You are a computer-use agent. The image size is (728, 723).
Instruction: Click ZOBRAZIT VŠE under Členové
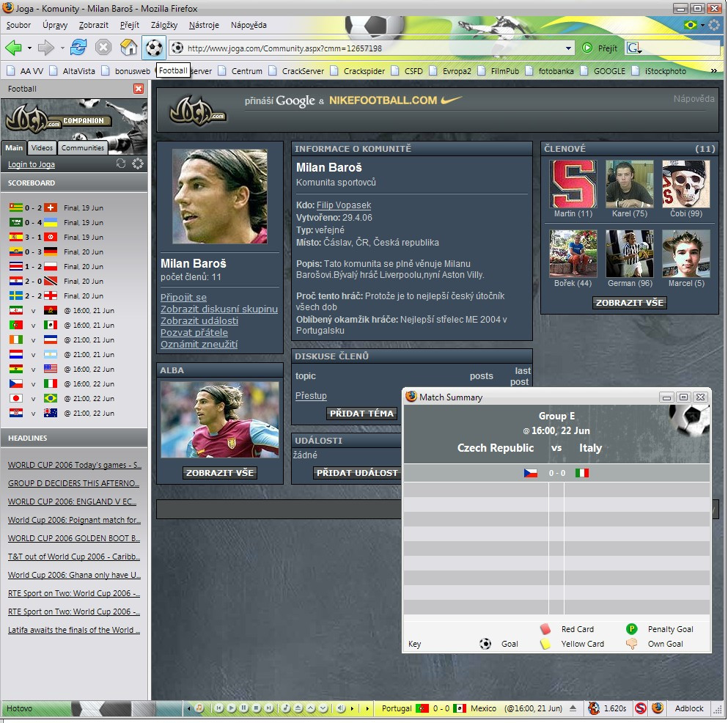630,302
